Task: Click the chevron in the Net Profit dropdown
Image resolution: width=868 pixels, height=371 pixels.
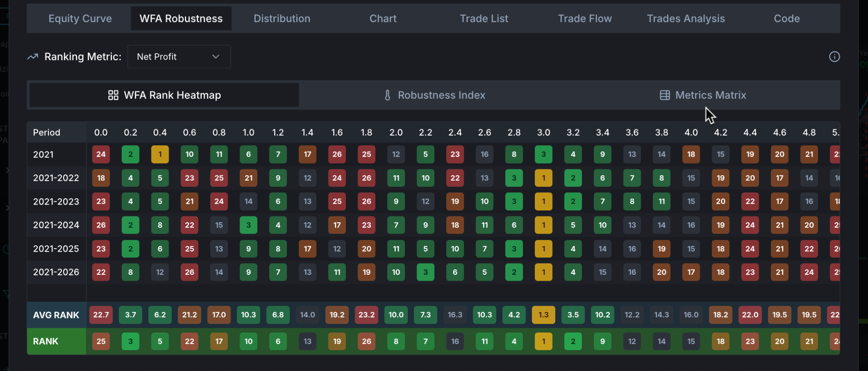Action: point(216,57)
